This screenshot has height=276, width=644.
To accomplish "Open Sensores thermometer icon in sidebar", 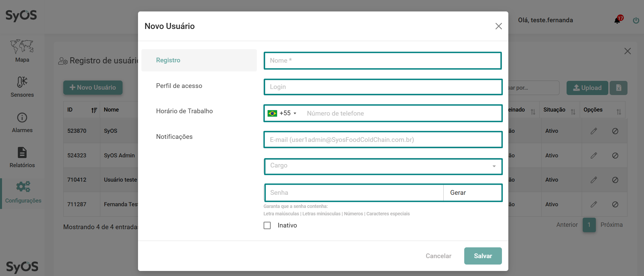I will point(22,82).
